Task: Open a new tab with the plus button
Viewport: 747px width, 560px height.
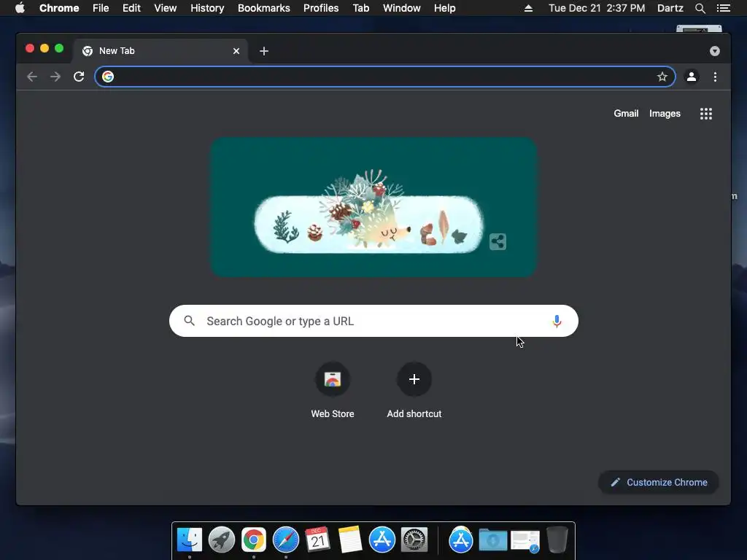Action: pyautogui.click(x=264, y=51)
